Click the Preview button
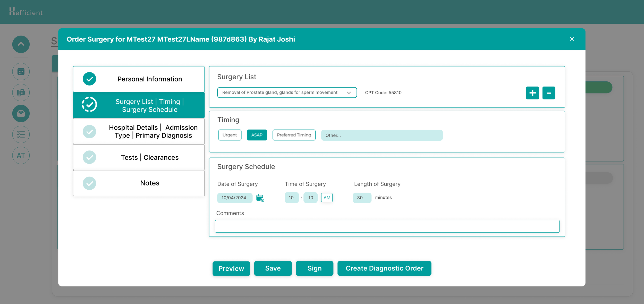The image size is (644, 304). [x=231, y=268]
